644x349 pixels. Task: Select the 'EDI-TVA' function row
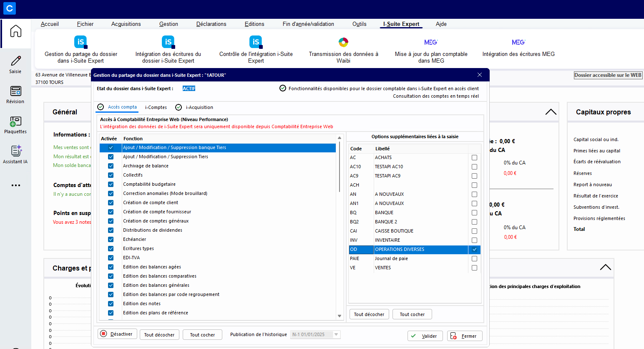217,258
